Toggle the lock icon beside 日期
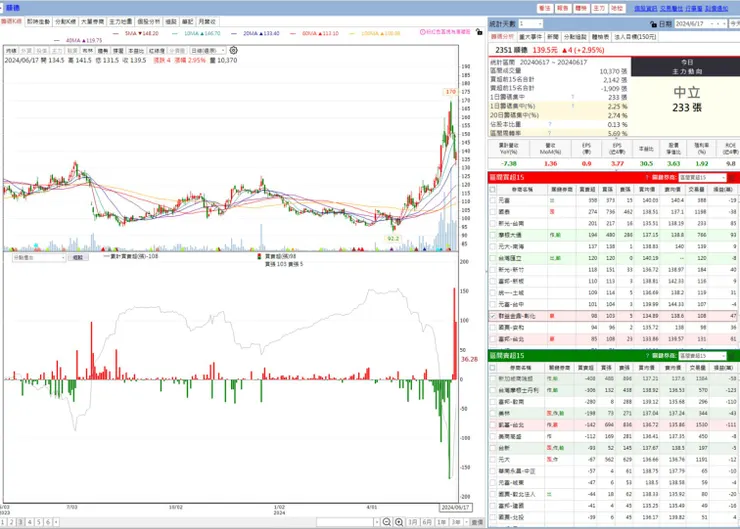The height and width of the screenshot is (529, 740). point(653,24)
